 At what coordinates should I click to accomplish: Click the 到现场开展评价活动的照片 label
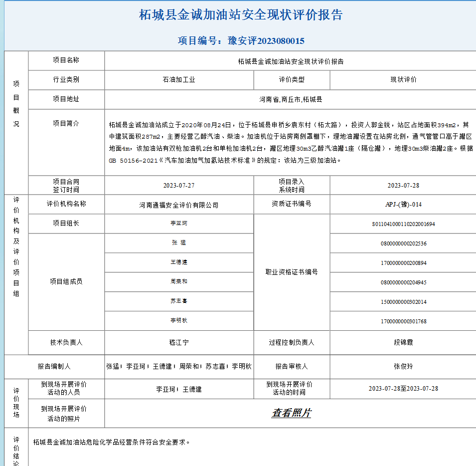[64, 414]
